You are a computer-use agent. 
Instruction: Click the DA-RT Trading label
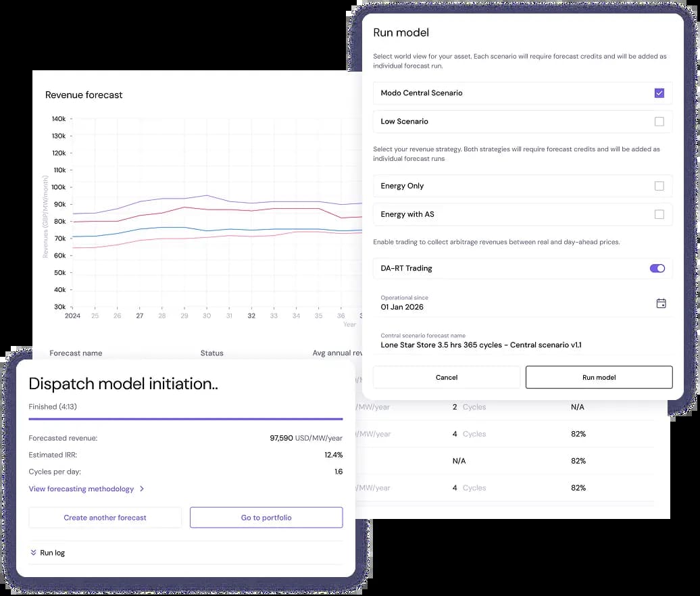[406, 268]
